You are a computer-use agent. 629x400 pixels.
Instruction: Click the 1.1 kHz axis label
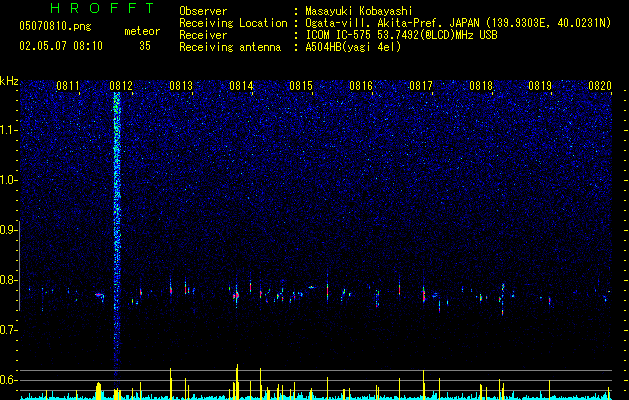[x=7, y=130]
